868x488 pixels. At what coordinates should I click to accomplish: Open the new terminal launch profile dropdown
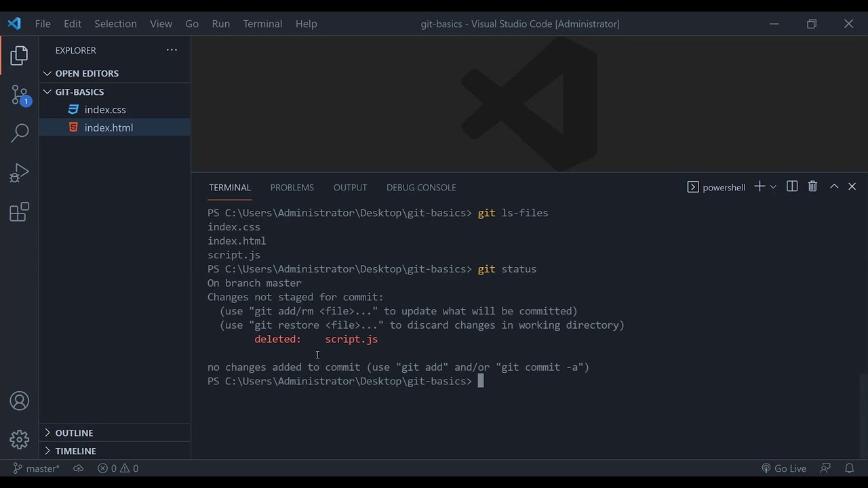[773, 187]
